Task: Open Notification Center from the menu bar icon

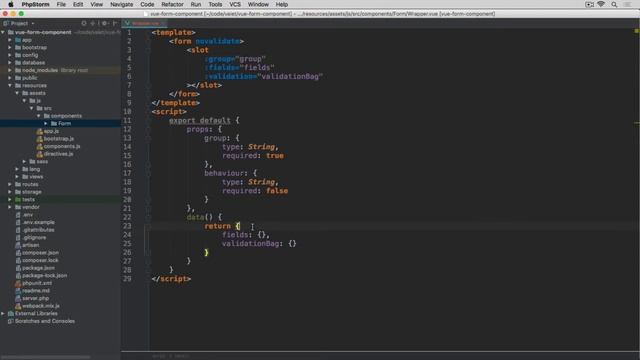Action: pyautogui.click(x=627, y=4)
